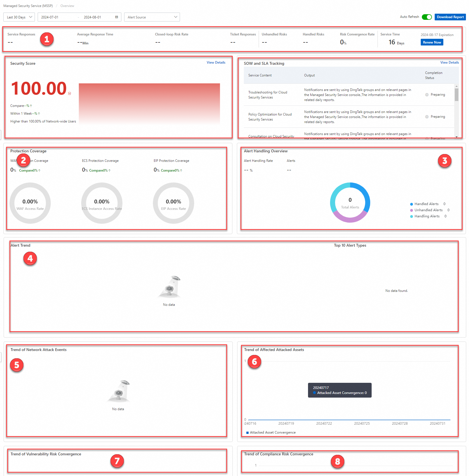Click the blue Handled Alerts legend dot
469x476 pixels.
[412, 204]
